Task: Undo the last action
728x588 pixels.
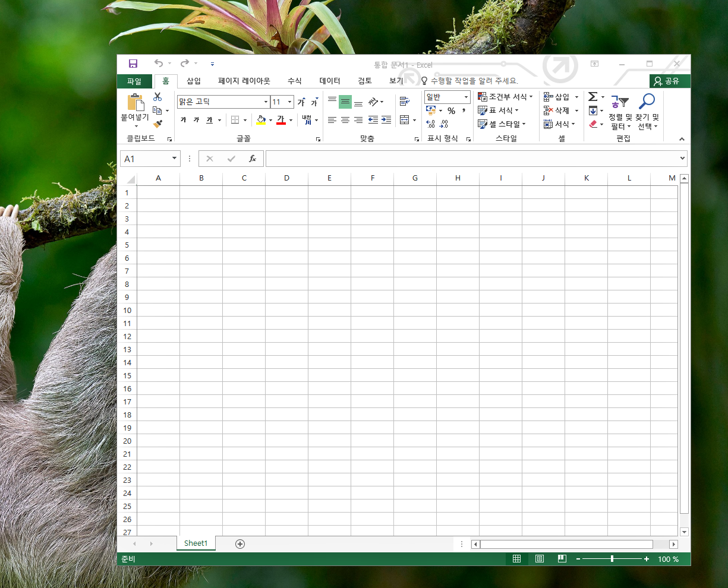Action: [158, 63]
